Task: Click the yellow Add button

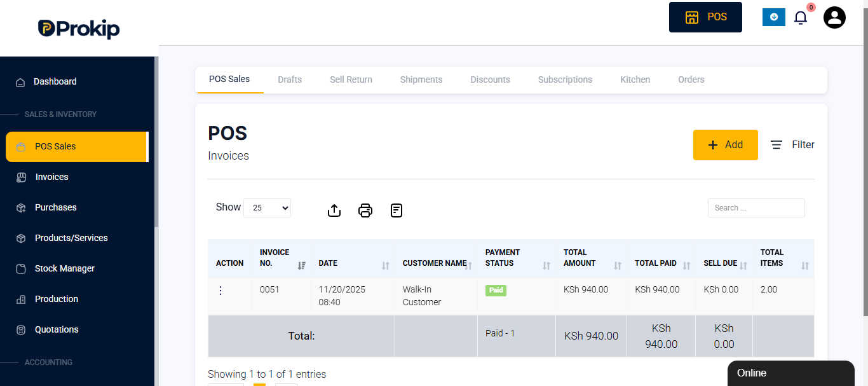Action: 725,145
